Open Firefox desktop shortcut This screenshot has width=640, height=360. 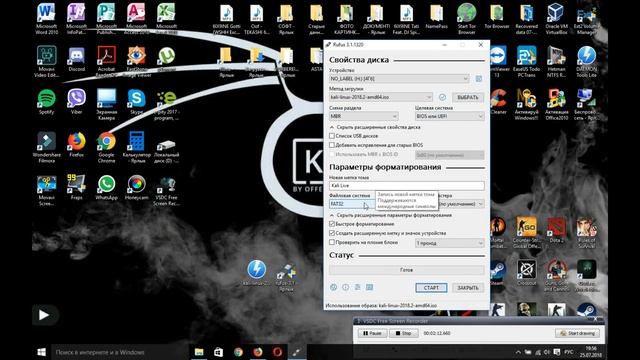click(x=76, y=144)
